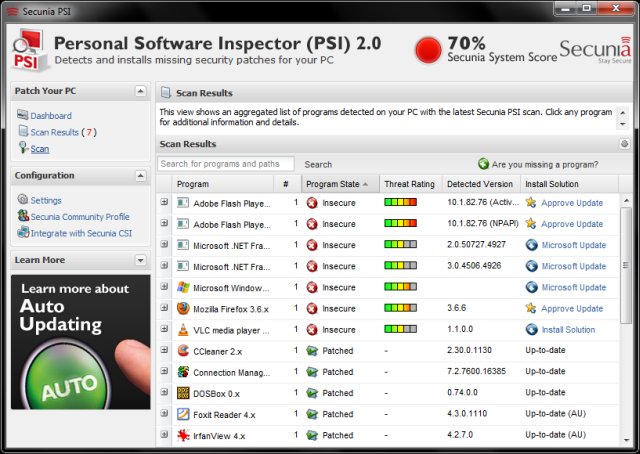Image resolution: width=640 pixels, height=454 pixels.
Task: Open Are you missing a program link
Action: pos(545,165)
